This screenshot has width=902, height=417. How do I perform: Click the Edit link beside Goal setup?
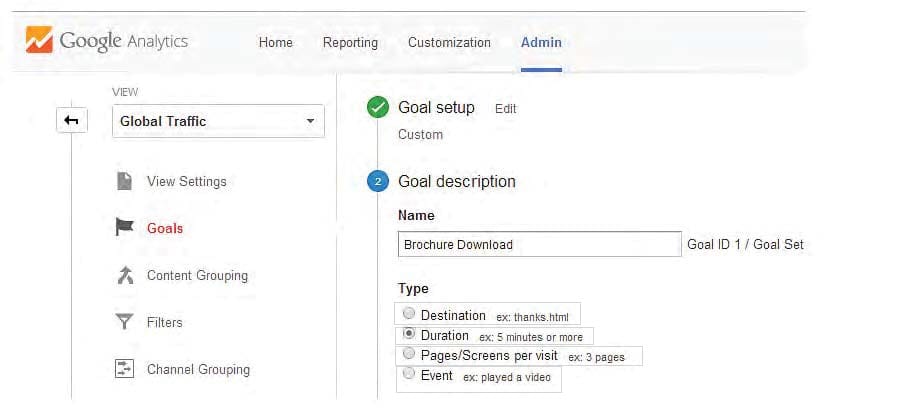coord(506,109)
